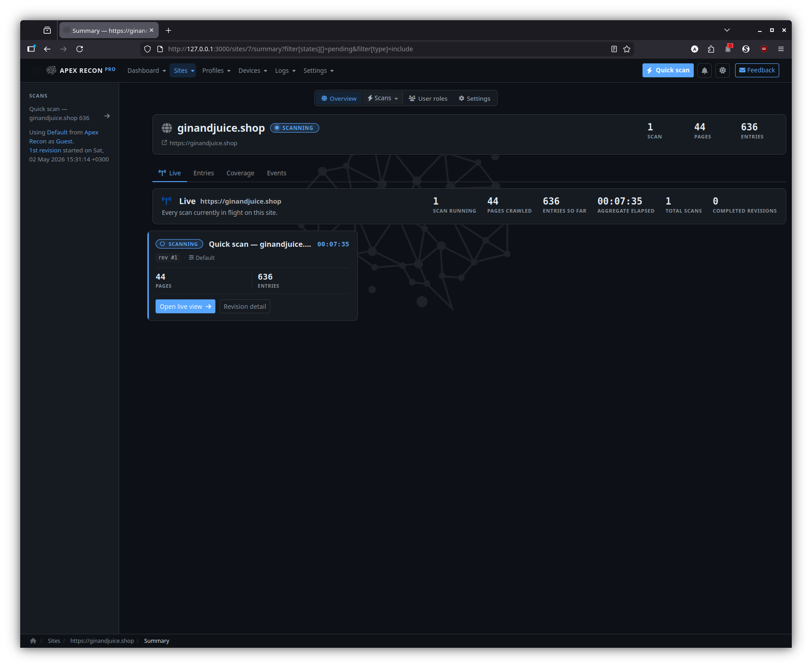Switch to the Live tab

(170, 173)
